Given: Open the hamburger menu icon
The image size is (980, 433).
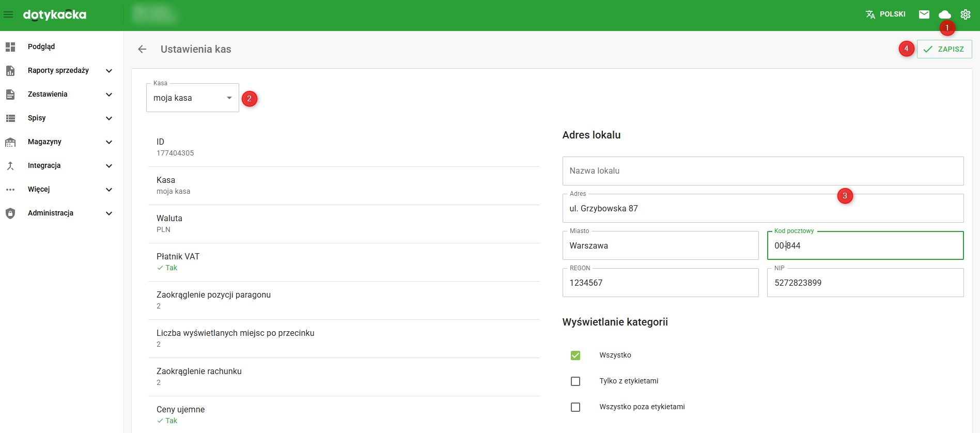Looking at the screenshot, I should click(x=9, y=14).
